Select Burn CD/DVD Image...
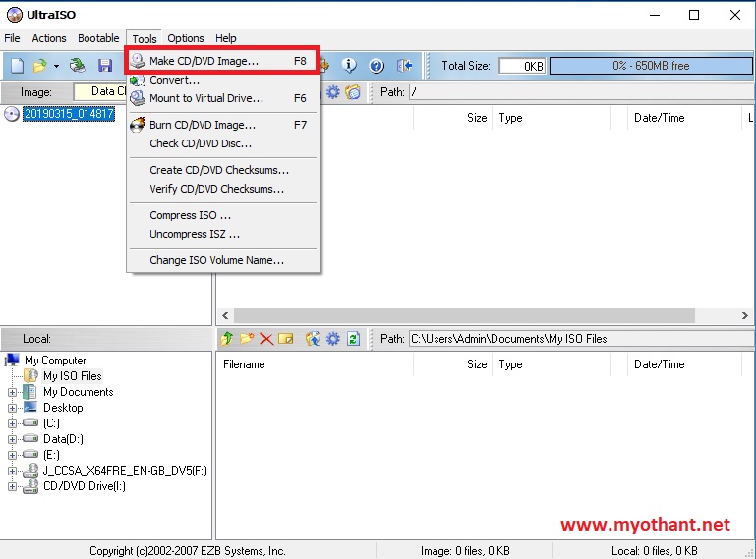 222,125
